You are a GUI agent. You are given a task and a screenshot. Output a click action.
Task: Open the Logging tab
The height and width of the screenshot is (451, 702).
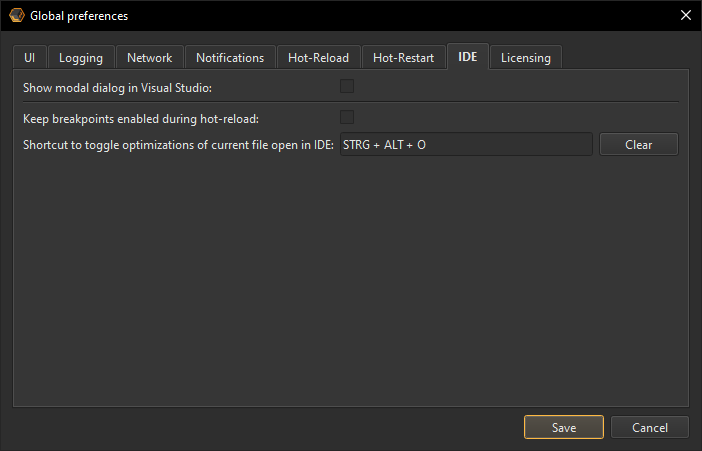[81, 57]
